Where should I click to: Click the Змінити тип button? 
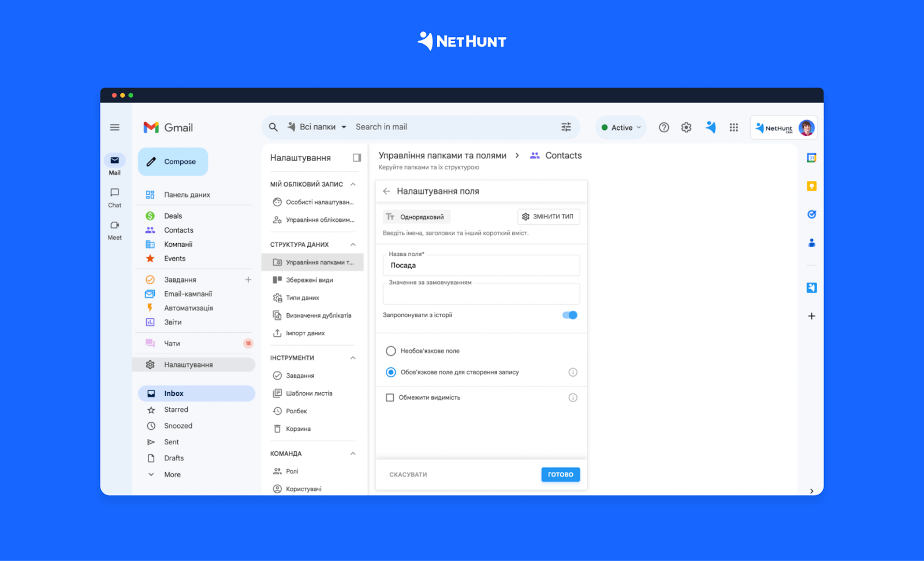(549, 217)
